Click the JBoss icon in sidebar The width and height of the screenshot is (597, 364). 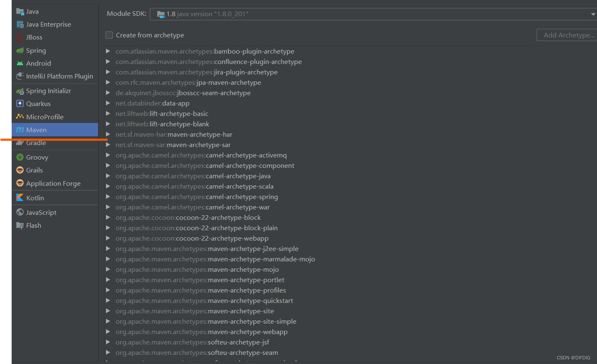(x=20, y=37)
